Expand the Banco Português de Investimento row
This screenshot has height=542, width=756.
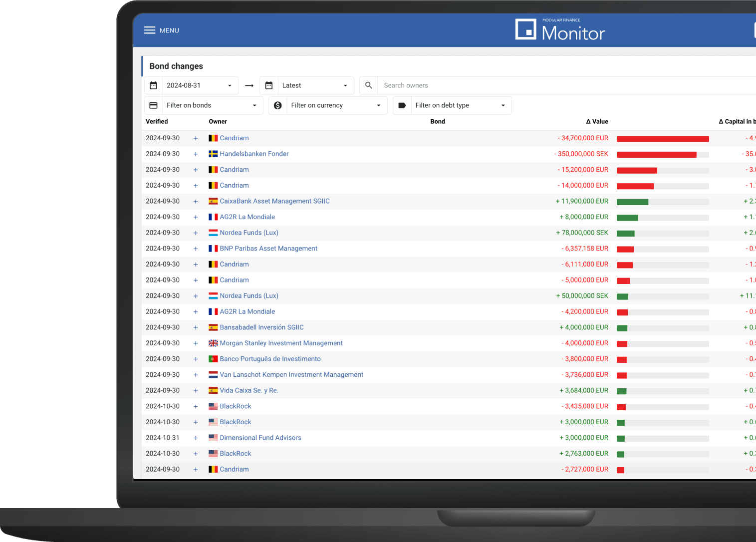coord(196,359)
